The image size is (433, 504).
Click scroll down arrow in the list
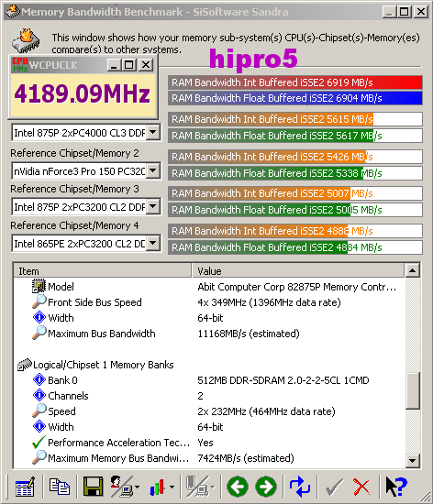pos(412,461)
